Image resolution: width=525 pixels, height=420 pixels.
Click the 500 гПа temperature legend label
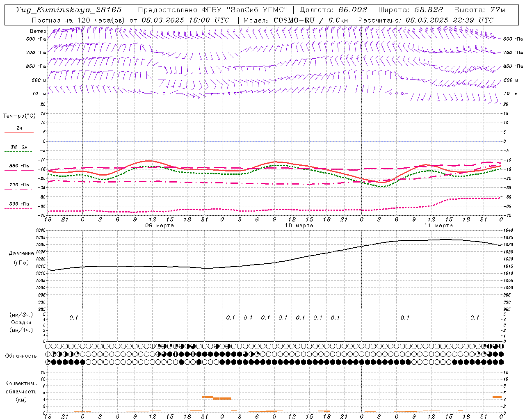pos(19,204)
